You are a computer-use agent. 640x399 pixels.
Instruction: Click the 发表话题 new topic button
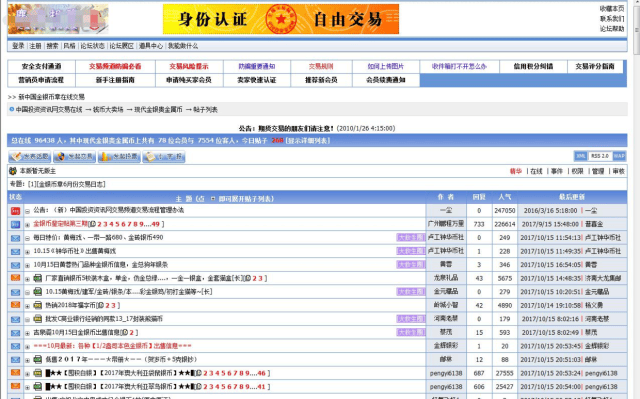point(30,157)
